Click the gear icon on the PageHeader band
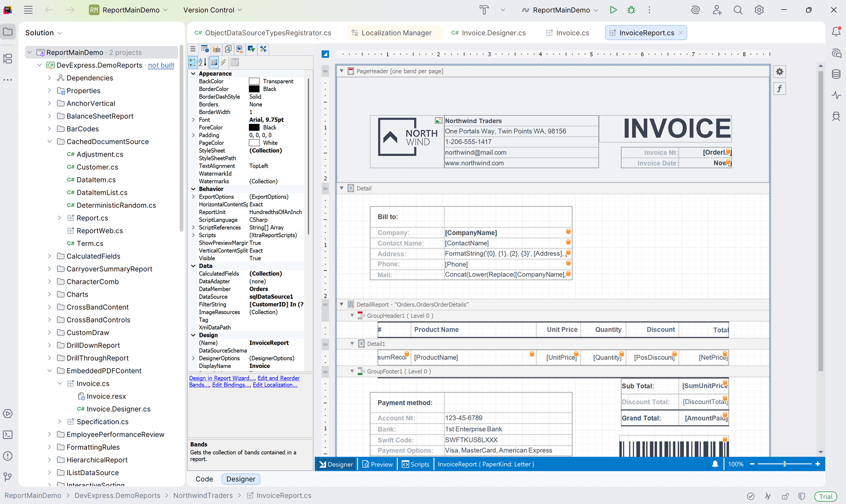Screen dimensions: 846x504 [780, 71]
